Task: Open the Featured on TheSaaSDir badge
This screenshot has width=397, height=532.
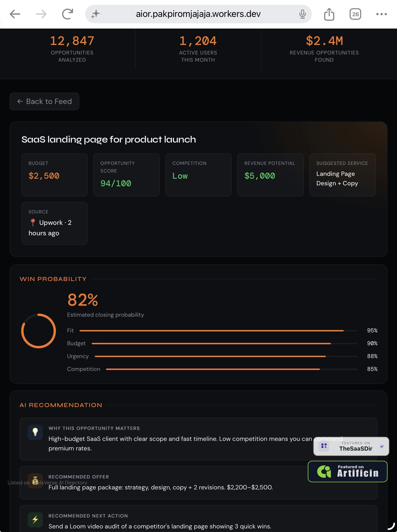Action: (x=351, y=446)
